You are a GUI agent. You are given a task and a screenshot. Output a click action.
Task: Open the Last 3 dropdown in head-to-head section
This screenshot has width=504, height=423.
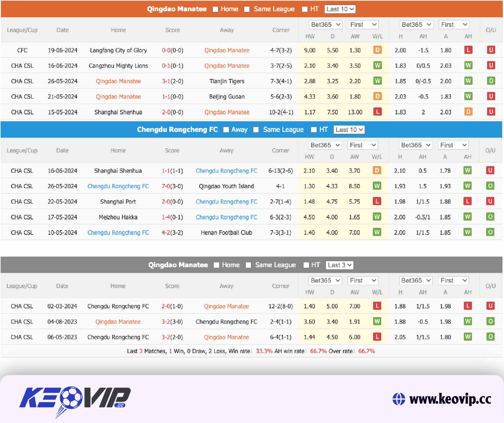339,265
